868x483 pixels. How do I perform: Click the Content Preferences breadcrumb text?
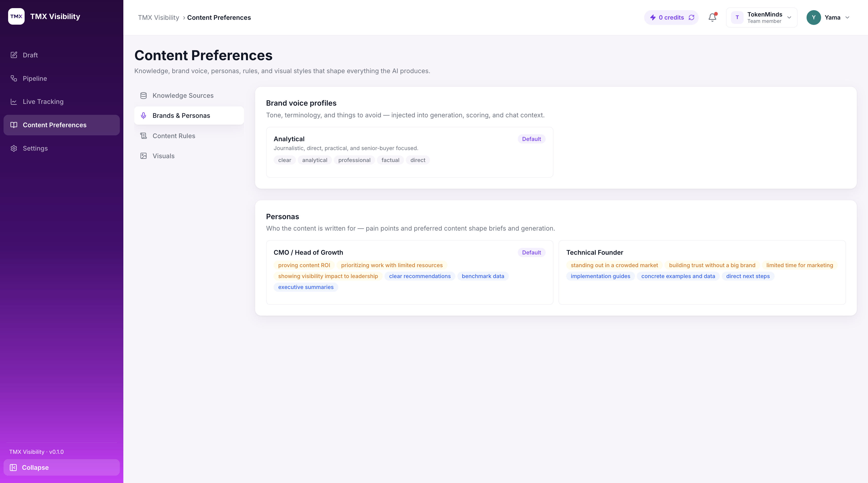[x=219, y=18]
